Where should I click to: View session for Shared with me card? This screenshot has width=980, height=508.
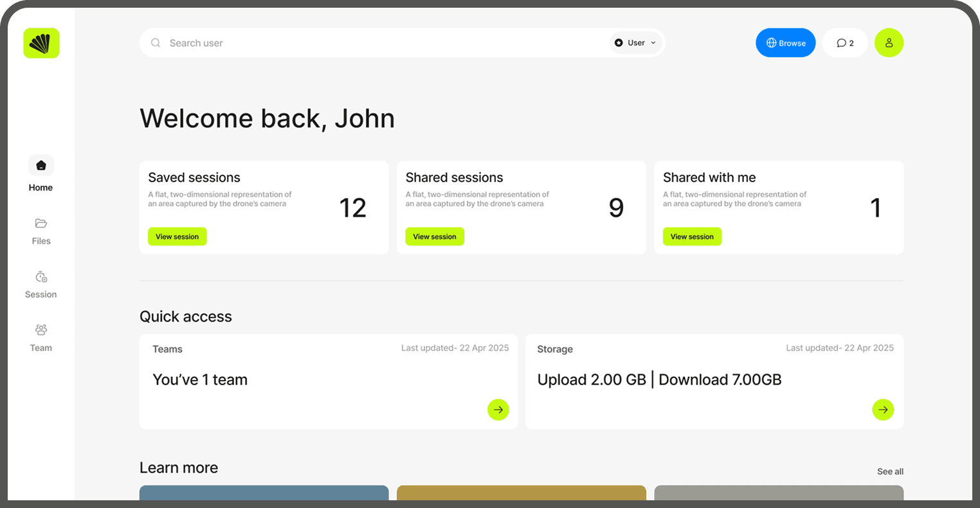692,236
